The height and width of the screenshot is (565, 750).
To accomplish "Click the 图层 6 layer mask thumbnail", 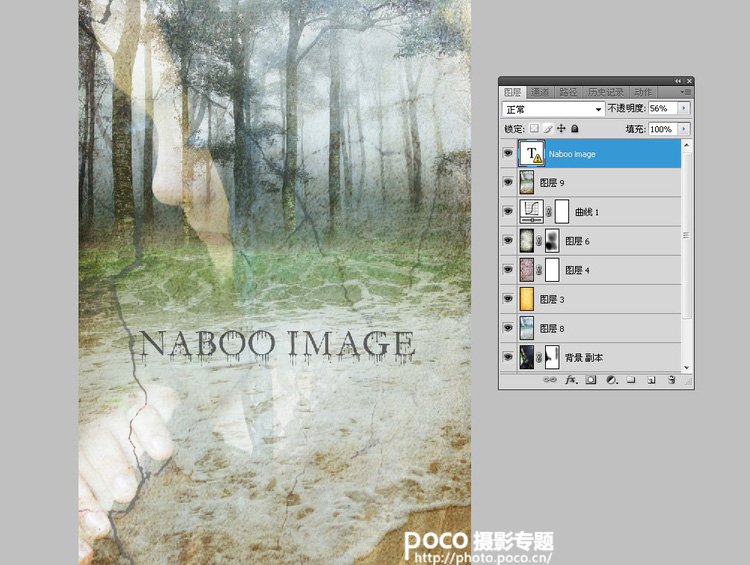I will tap(551, 241).
